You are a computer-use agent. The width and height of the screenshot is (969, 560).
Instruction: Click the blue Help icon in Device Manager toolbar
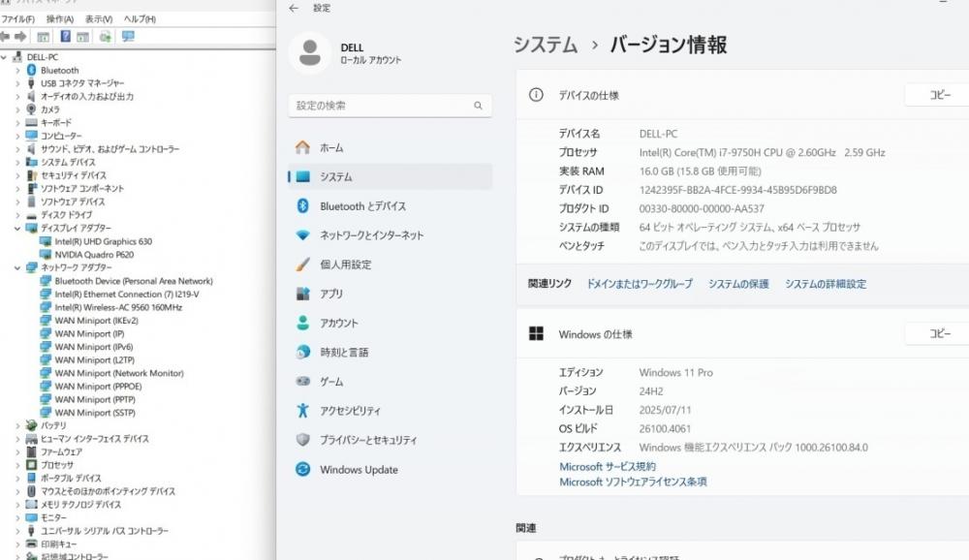(x=66, y=37)
